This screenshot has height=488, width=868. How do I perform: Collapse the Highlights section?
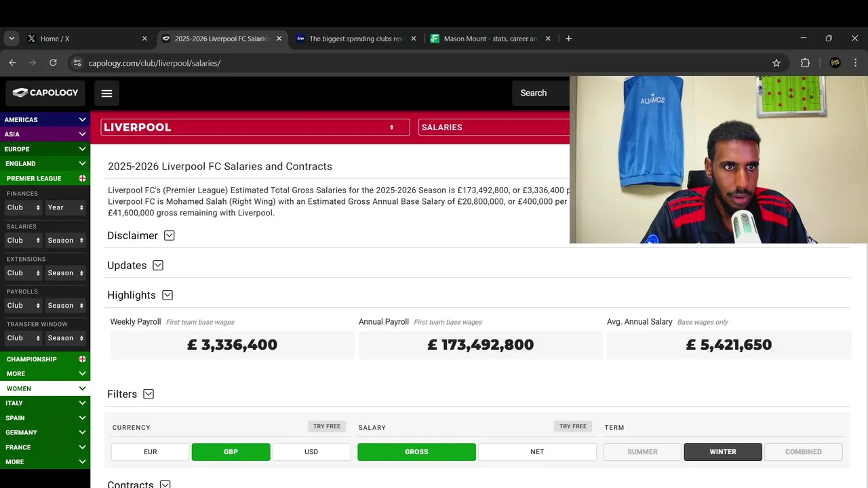pyautogui.click(x=167, y=295)
